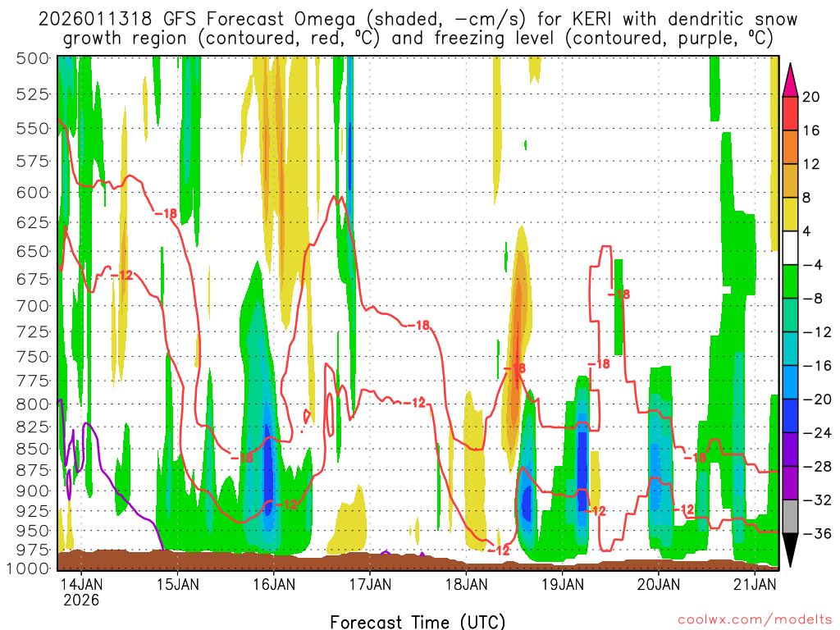This screenshot has height=630, width=840.
Task: Click the 550 pressure level label
Action: [33, 129]
